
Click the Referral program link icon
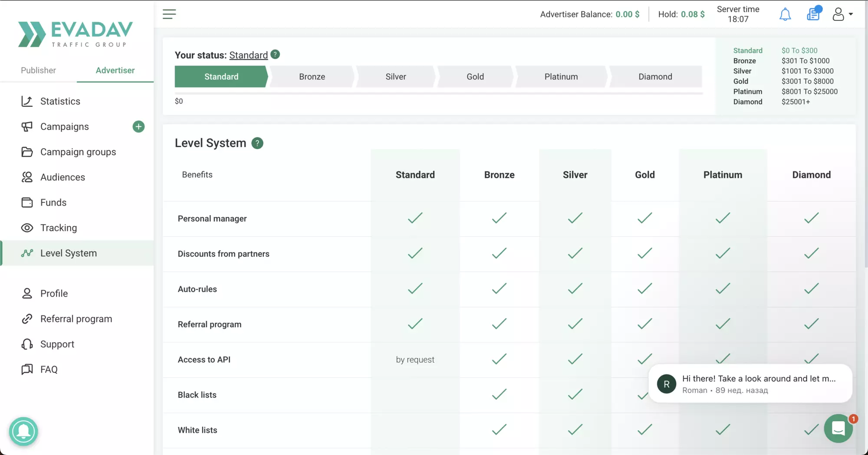pos(27,319)
